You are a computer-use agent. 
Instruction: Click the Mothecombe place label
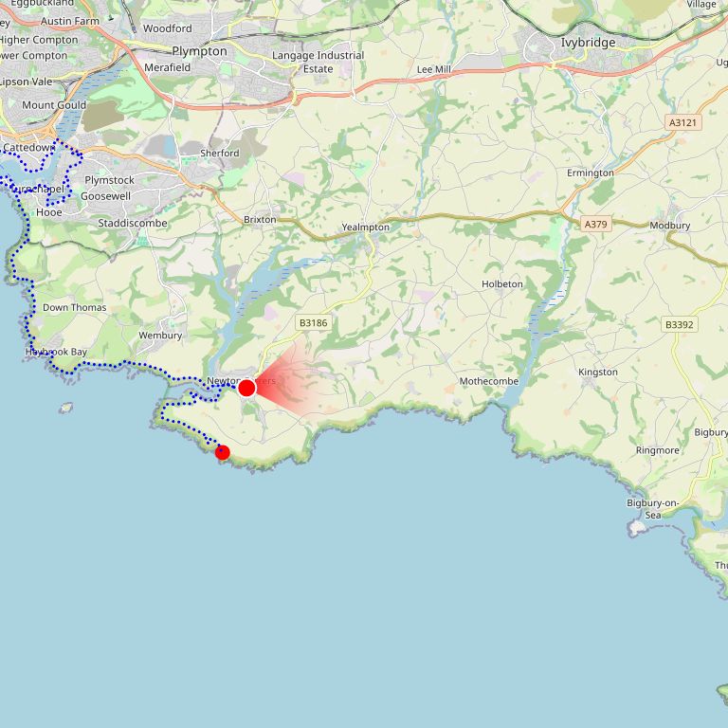click(x=488, y=381)
